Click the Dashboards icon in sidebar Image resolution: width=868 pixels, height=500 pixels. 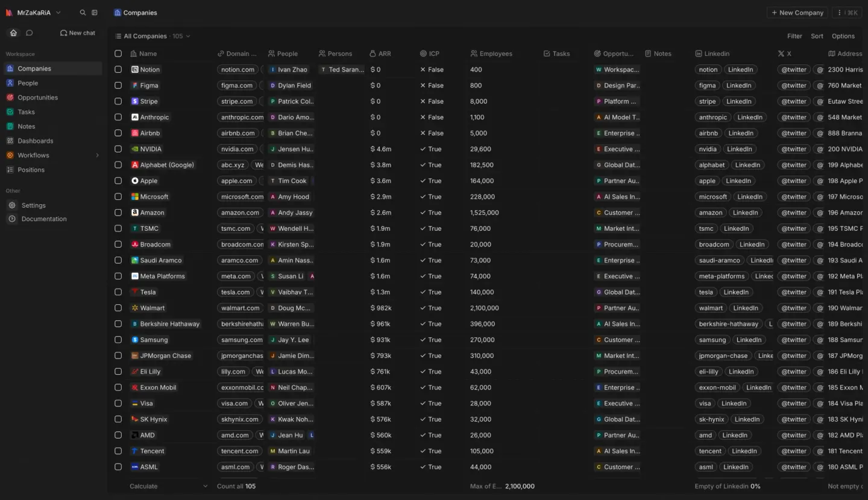pos(10,141)
